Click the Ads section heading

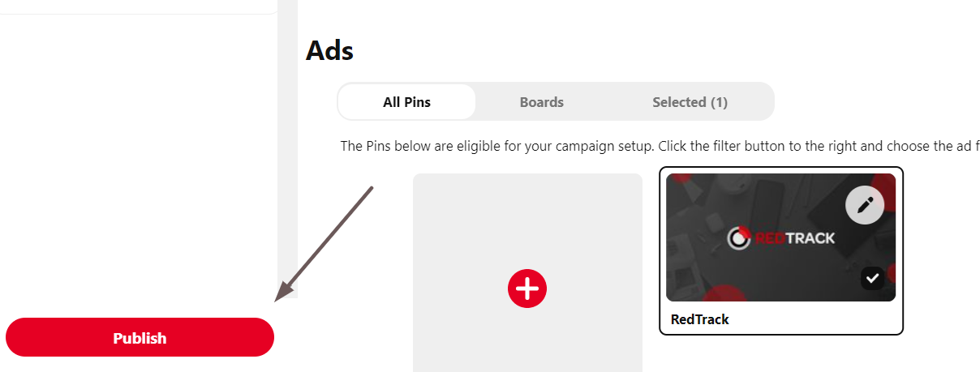[329, 51]
